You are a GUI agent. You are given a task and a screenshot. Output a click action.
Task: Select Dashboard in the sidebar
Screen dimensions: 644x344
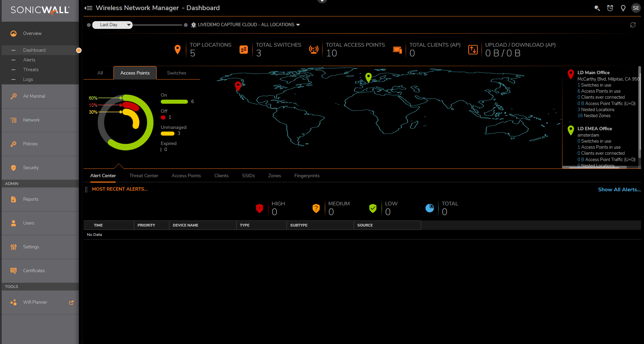click(34, 50)
